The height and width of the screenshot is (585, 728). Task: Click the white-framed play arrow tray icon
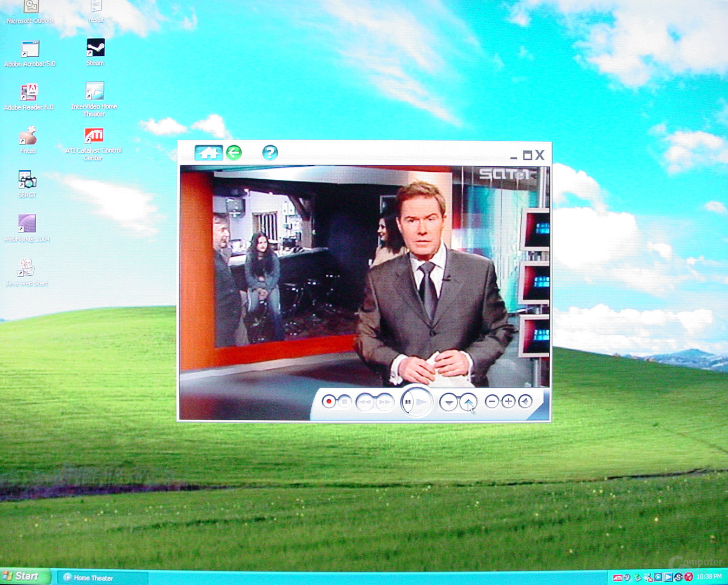[668, 577]
